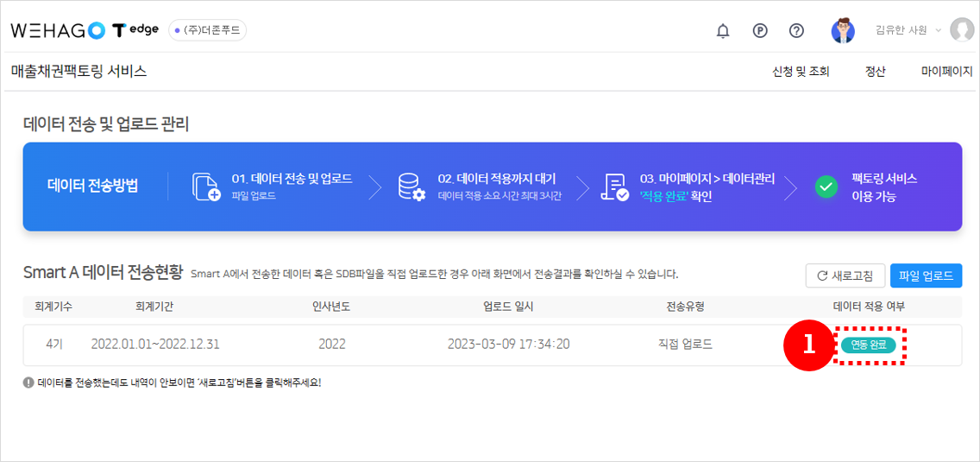Viewport: 980px width, 462px height.
Task: Expand the 김유한 사원 user dropdown
Action: (x=908, y=30)
